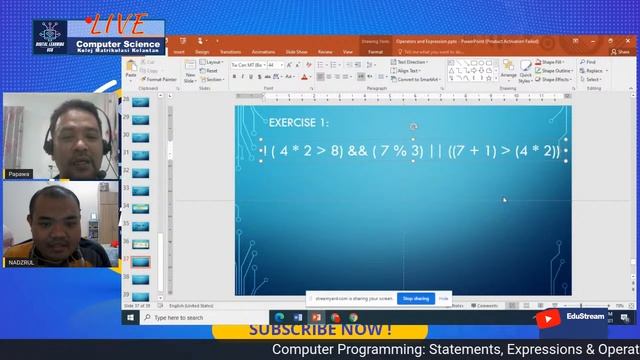Open Microsoft Edge from taskbar
This screenshot has width=640, height=360.
click(280, 318)
